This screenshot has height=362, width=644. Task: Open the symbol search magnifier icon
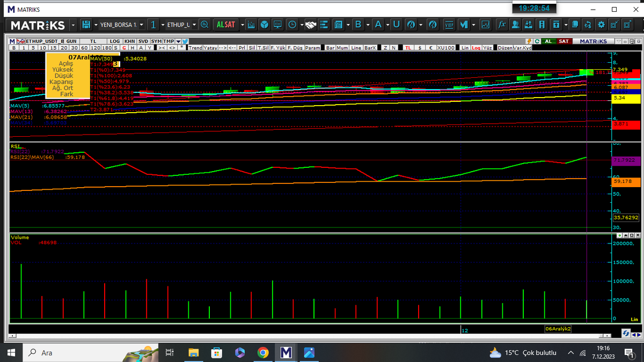point(204,25)
